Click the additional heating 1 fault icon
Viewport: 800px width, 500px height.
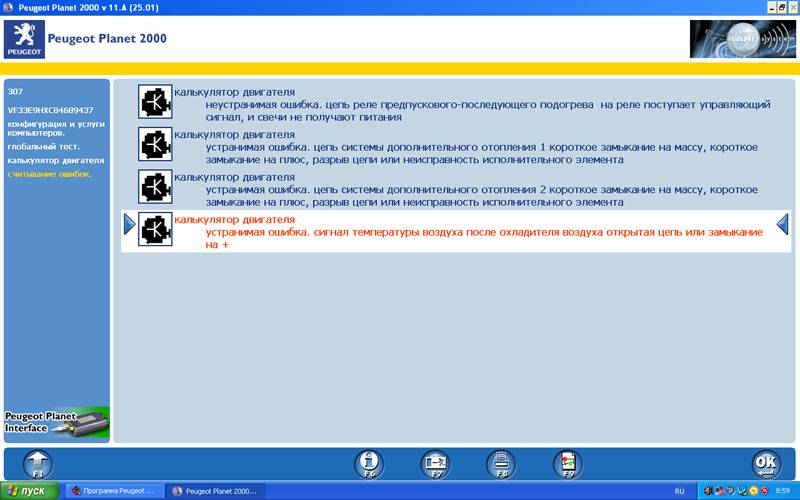point(155,145)
